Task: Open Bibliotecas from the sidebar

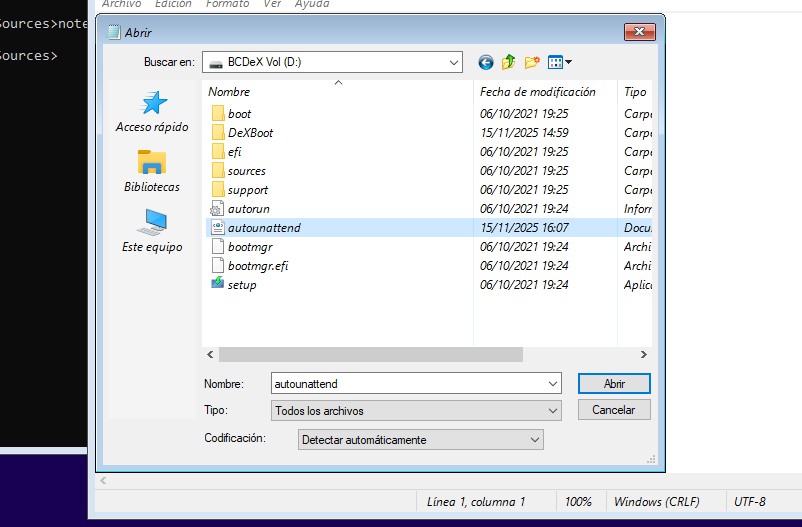Action: point(152,171)
